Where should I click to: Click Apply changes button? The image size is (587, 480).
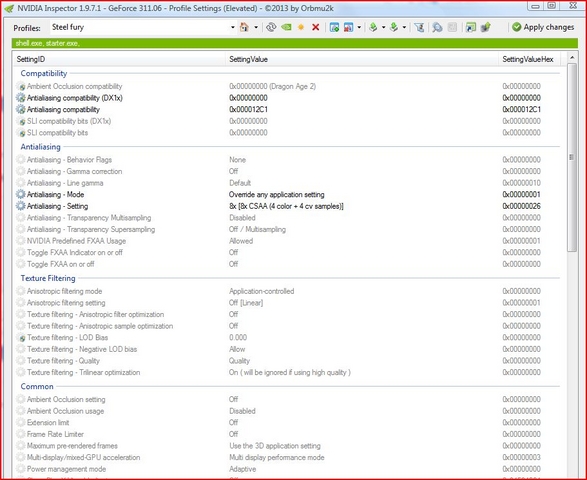coord(543,27)
